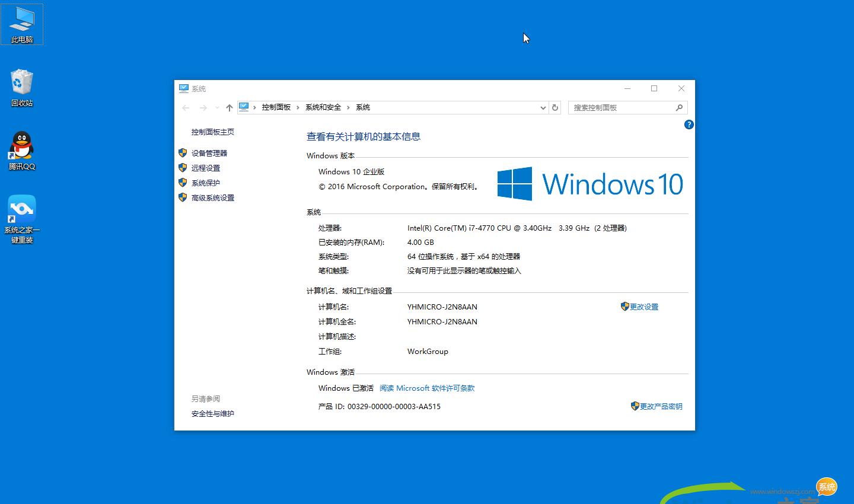854x504 pixels.
Task: Click the 查看有关计算机的基本信息 heading
Action: [x=364, y=136]
